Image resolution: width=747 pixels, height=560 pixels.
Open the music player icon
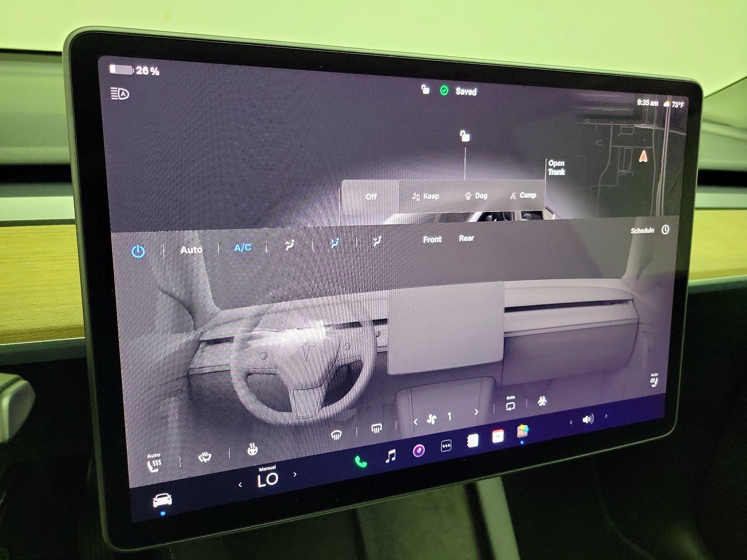point(390,457)
